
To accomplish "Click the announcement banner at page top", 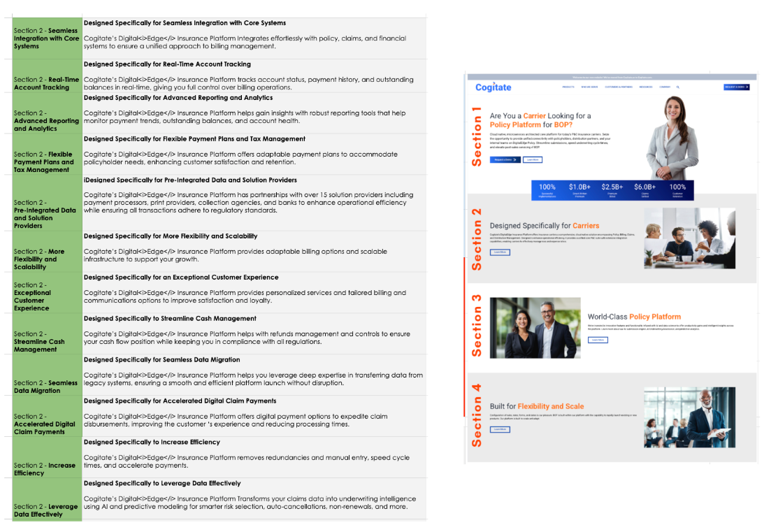I will point(612,78).
